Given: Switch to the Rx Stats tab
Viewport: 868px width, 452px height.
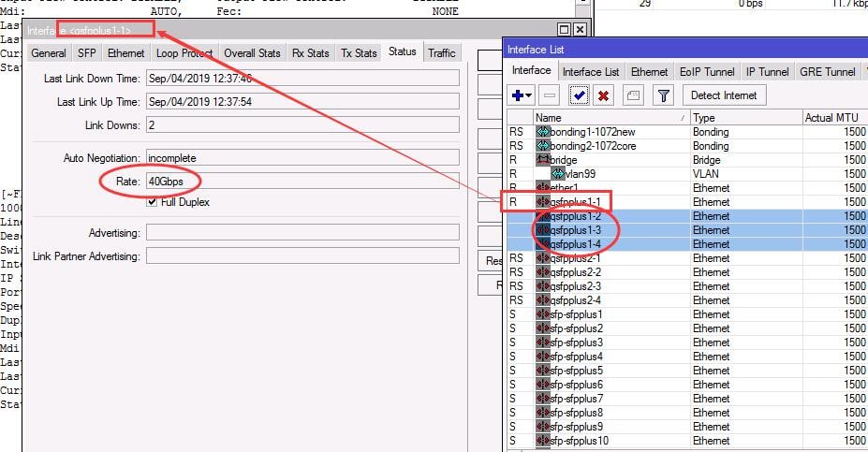Looking at the screenshot, I should [311, 53].
